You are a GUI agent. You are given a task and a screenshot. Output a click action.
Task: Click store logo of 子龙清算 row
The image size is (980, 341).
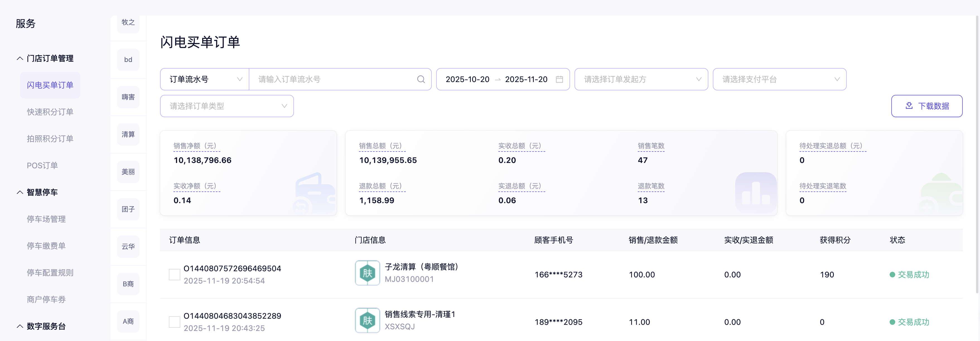tap(367, 273)
